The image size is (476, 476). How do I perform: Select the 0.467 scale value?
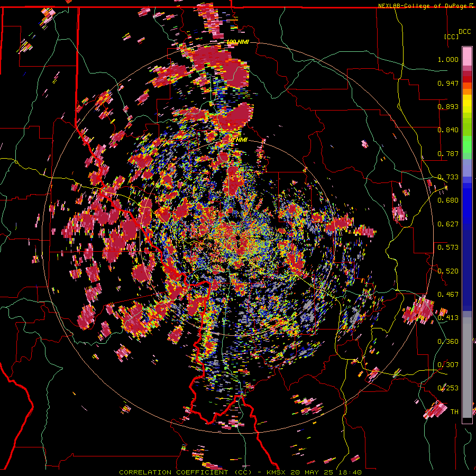pos(448,295)
